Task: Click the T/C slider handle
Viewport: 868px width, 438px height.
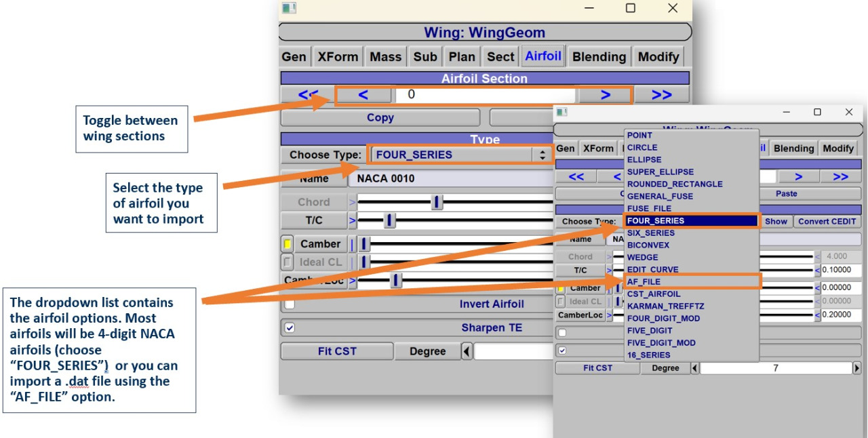Action: (x=389, y=220)
